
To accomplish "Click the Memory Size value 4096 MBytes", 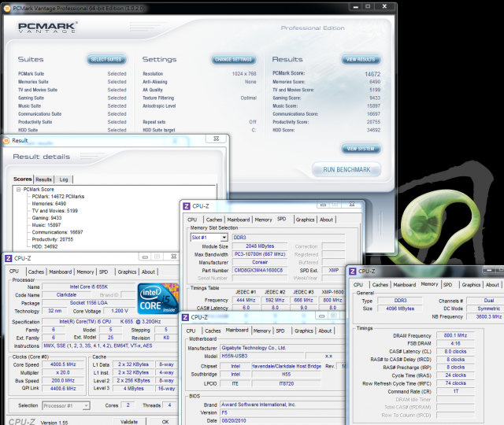I will click(x=400, y=309).
